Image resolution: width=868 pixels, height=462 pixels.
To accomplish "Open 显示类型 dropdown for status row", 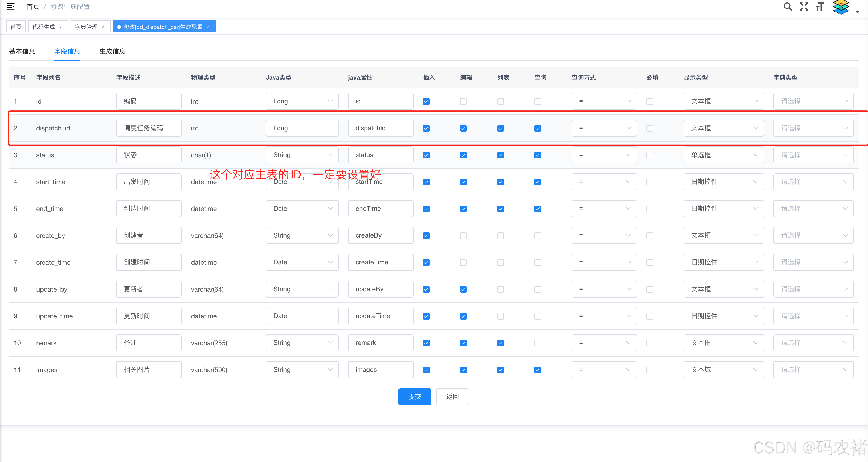I will tap(723, 155).
